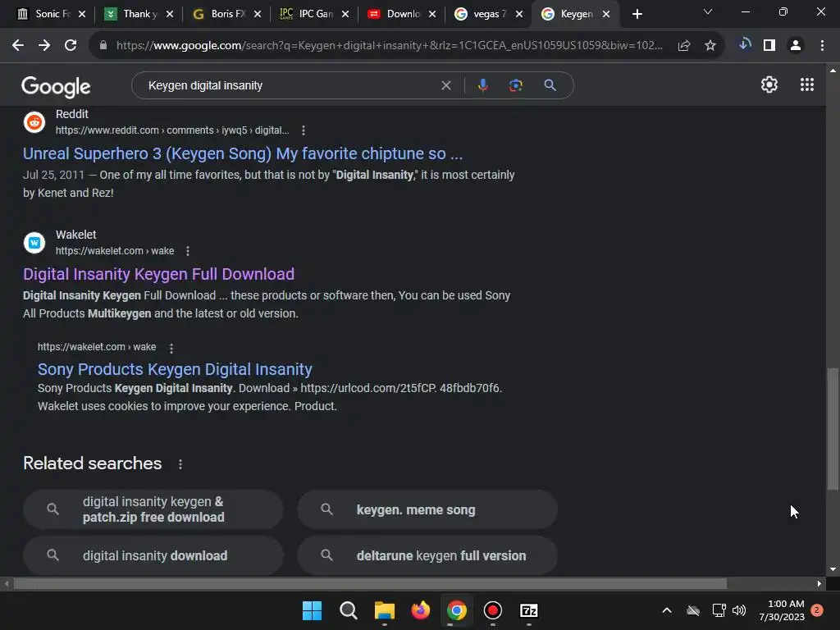840x630 pixels.
Task: Open the Windows Start menu
Action: [x=312, y=610]
